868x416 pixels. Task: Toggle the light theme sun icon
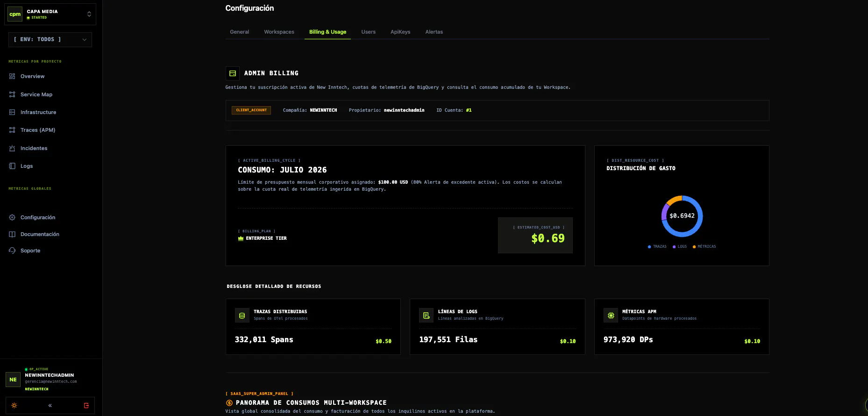[14, 406]
